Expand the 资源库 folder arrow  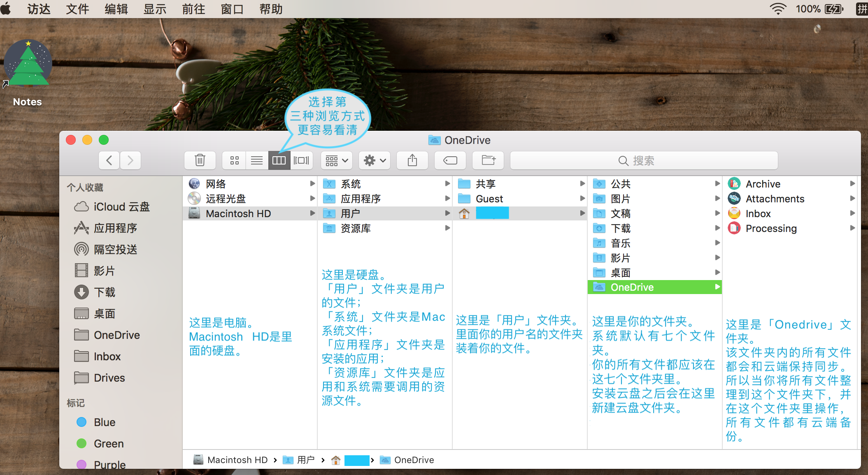click(x=447, y=228)
